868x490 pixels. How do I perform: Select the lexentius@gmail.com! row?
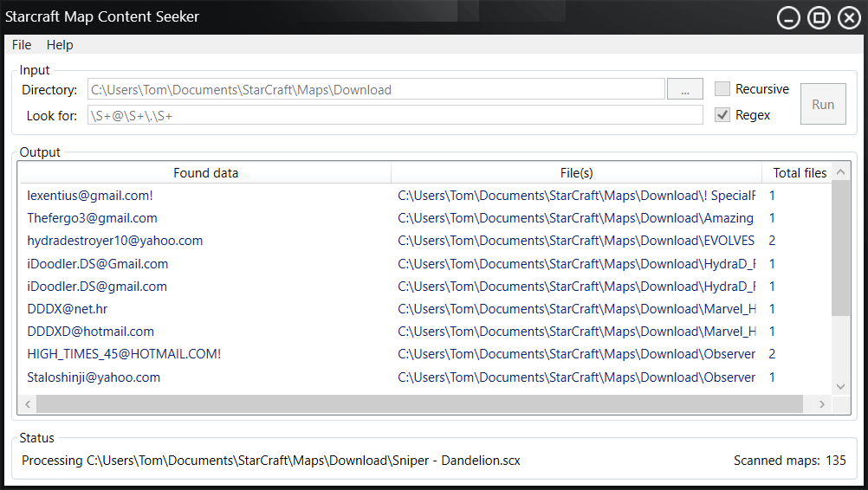tap(425, 196)
